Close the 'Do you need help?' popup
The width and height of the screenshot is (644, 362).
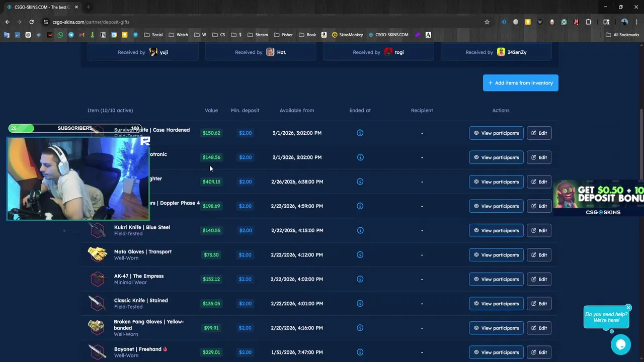coord(628,308)
